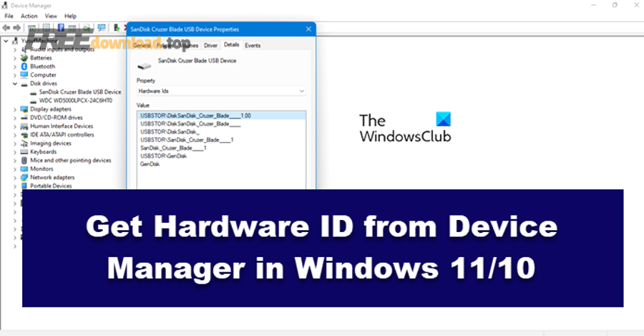Expand the Display adapters node
This screenshot has width=644, height=336.
point(15,110)
